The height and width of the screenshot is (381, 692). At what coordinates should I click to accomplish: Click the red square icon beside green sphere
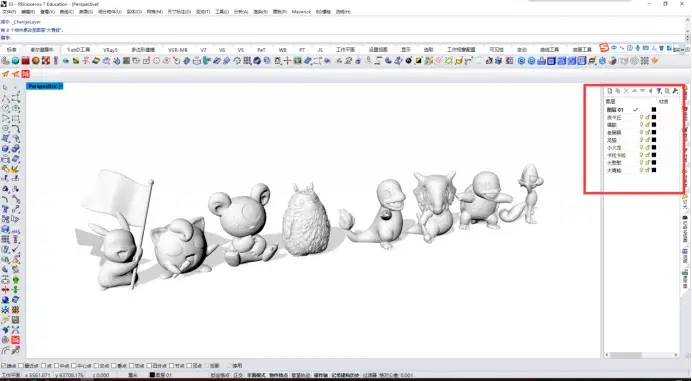pos(26,60)
